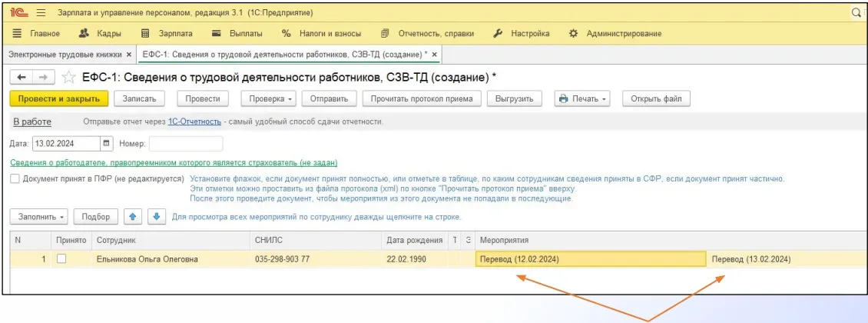Open the Налоги и взносы section
The height and width of the screenshot is (323, 868).
321,33
